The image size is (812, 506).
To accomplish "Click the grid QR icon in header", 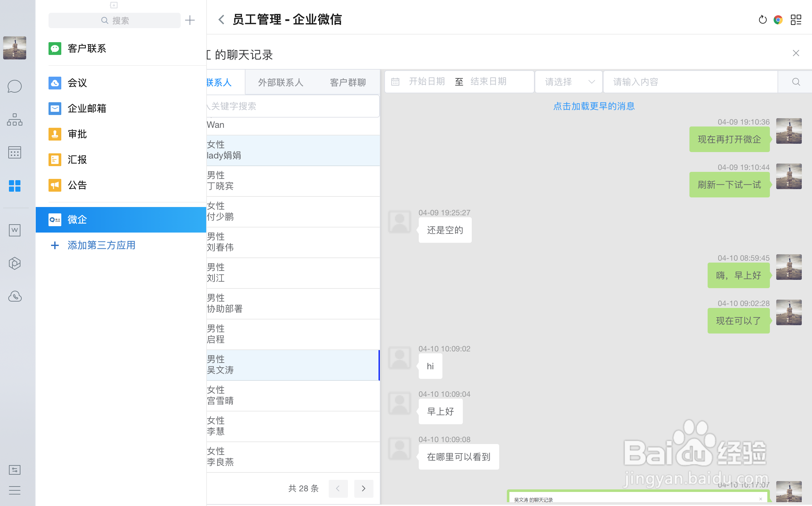I will point(796,20).
